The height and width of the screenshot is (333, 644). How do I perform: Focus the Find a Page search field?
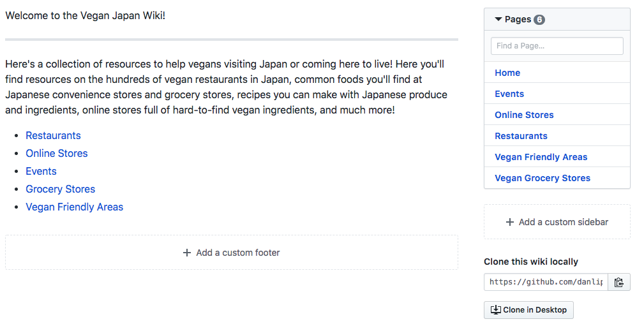557,46
